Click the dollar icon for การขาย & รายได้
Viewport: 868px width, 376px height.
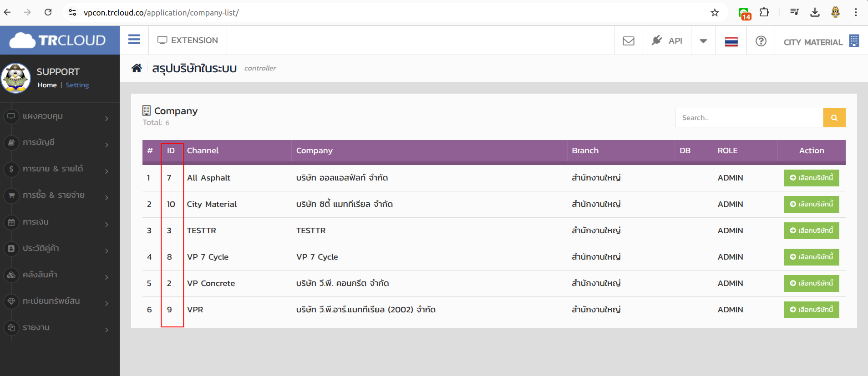(11, 169)
